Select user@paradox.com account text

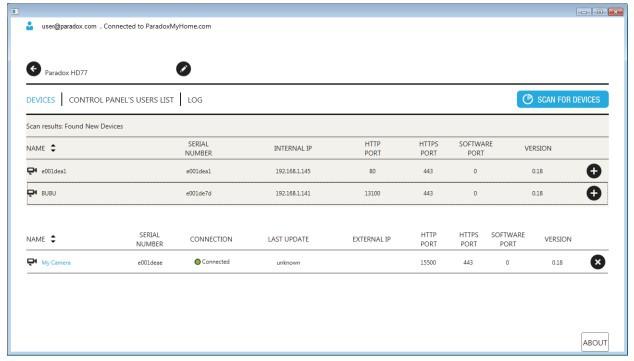69,26
